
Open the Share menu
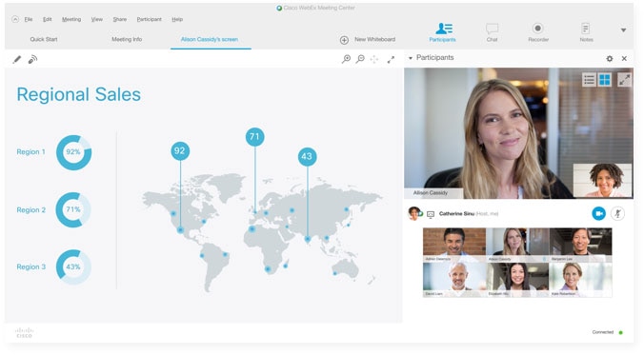(120, 19)
